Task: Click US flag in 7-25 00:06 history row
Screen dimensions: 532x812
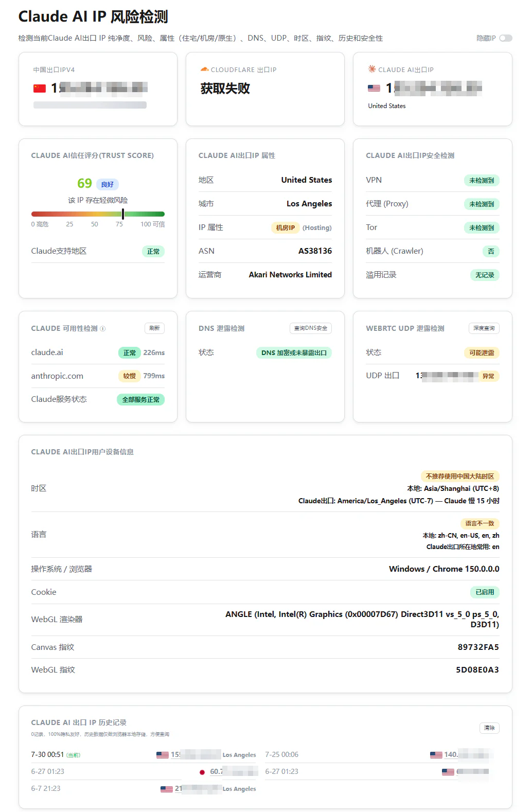Action: point(436,755)
